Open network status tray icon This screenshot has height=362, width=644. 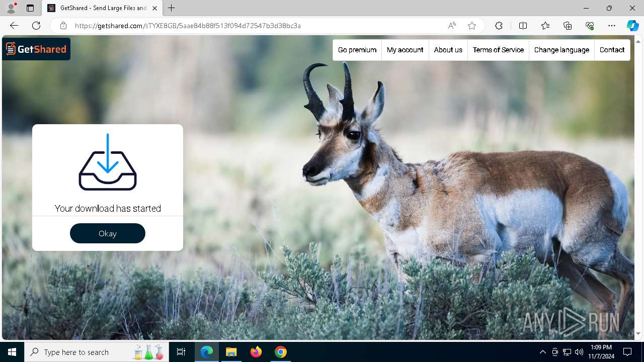point(567,352)
